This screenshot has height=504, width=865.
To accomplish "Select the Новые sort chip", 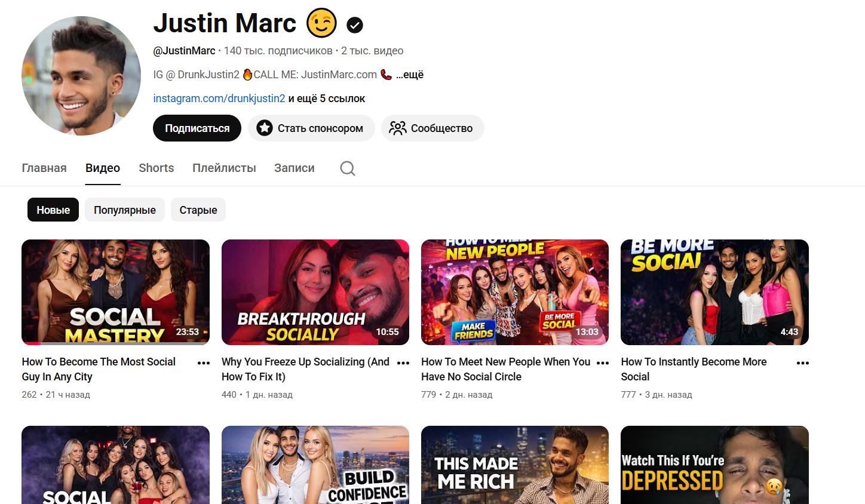I will (x=53, y=210).
